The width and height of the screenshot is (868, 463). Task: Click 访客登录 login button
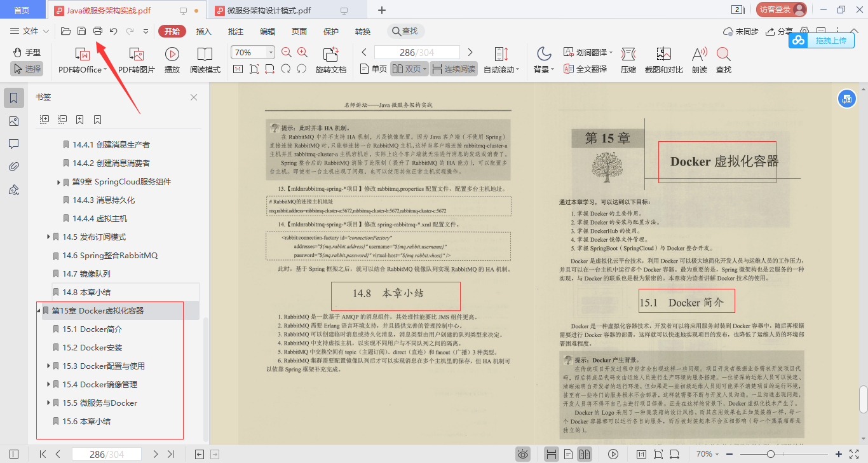pyautogui.click(x=781, y=10)
